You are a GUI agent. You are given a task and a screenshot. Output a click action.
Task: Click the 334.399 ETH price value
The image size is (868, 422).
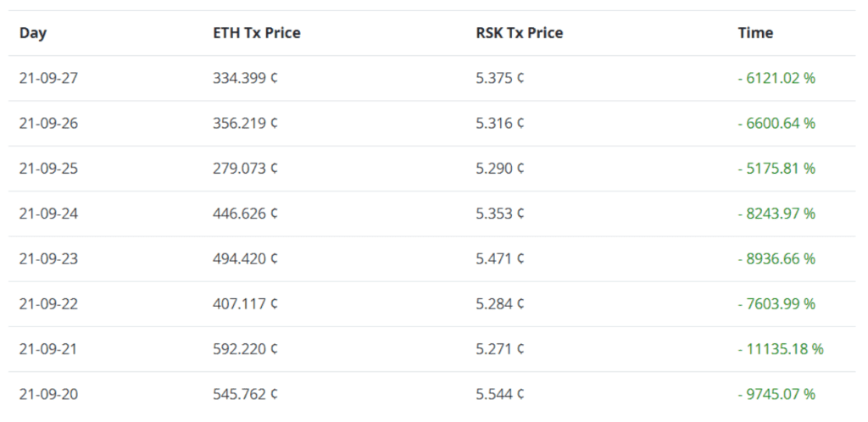[x=245, y=78]
